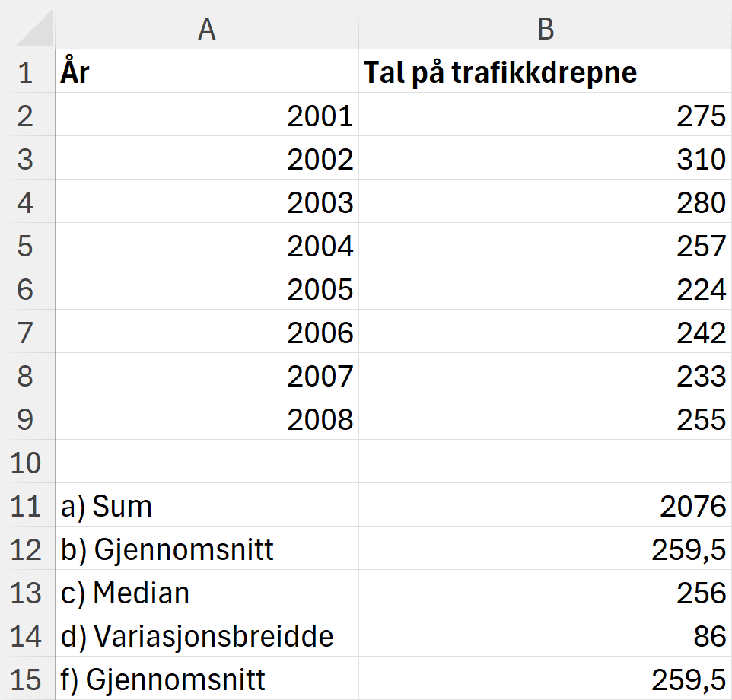Select row 10 header
The image size is (732, 700).
pyautogui.click(x=29, y=463)
